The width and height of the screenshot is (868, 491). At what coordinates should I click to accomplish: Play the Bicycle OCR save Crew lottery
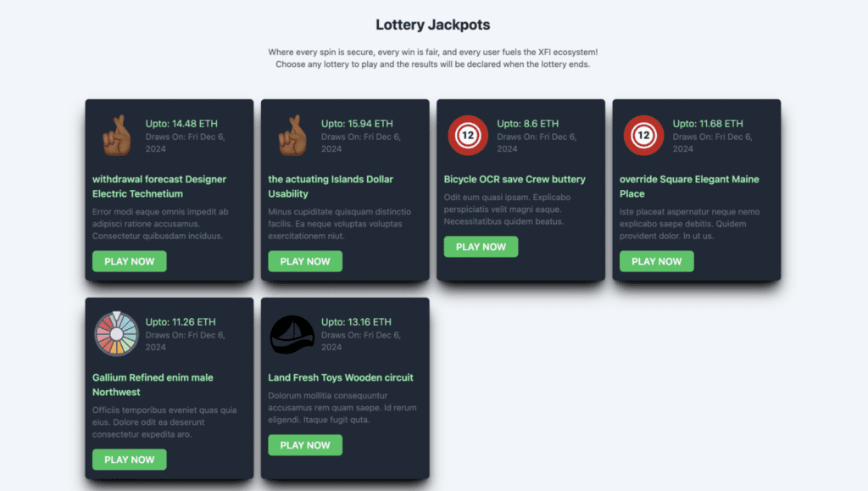pos(481,247)
